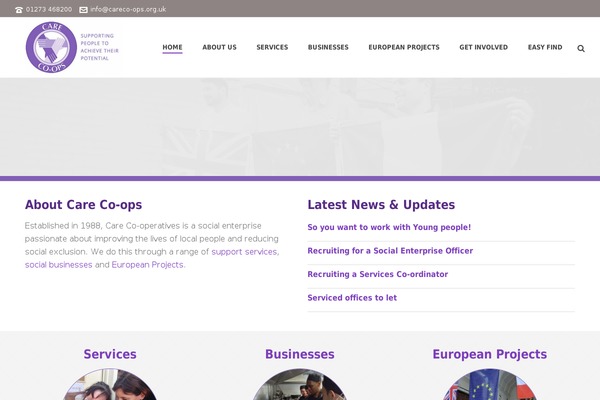Open the Get Involved menu
The image size is (600, 400).
click(483, 47)
